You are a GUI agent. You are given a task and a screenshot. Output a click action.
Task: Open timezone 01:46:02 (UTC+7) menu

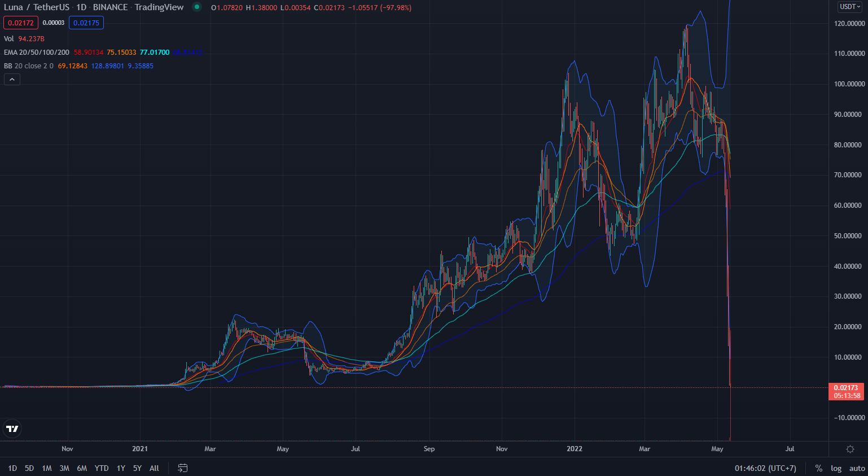765,468
